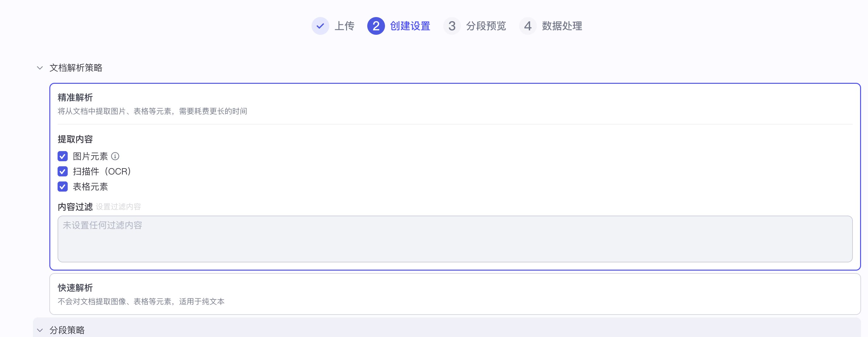Click the step 3 number circle
This screenshot has height=337, width=868.
[x=452, y=26]
